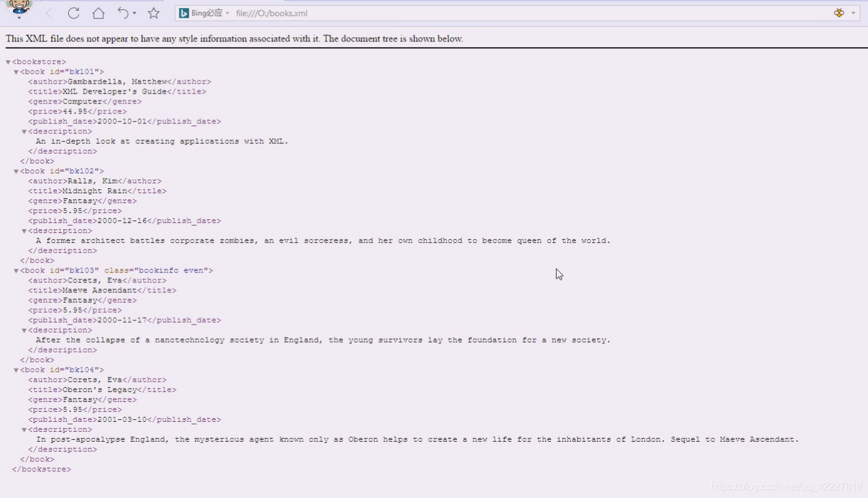868x498 pixels.
Task: Open the small arrow below the avatar
Action: 19,17
